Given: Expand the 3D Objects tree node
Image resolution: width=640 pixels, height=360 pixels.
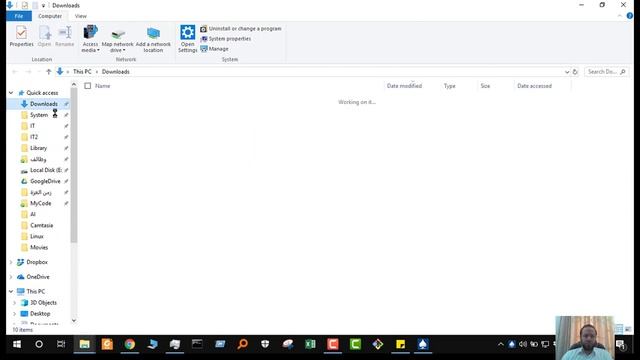Looking at the screenshot, I should click(15, 303).
